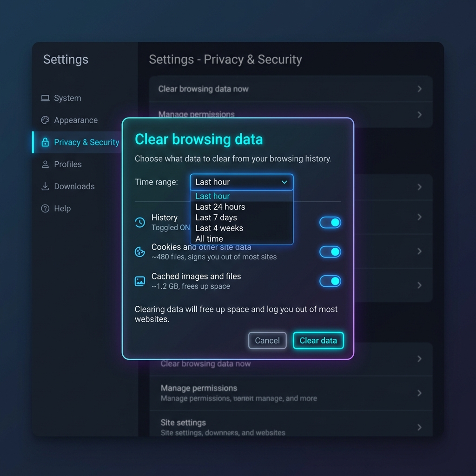Click the Cookies icon in the dialog
476x476 pixels.
[x=140, y=251]
